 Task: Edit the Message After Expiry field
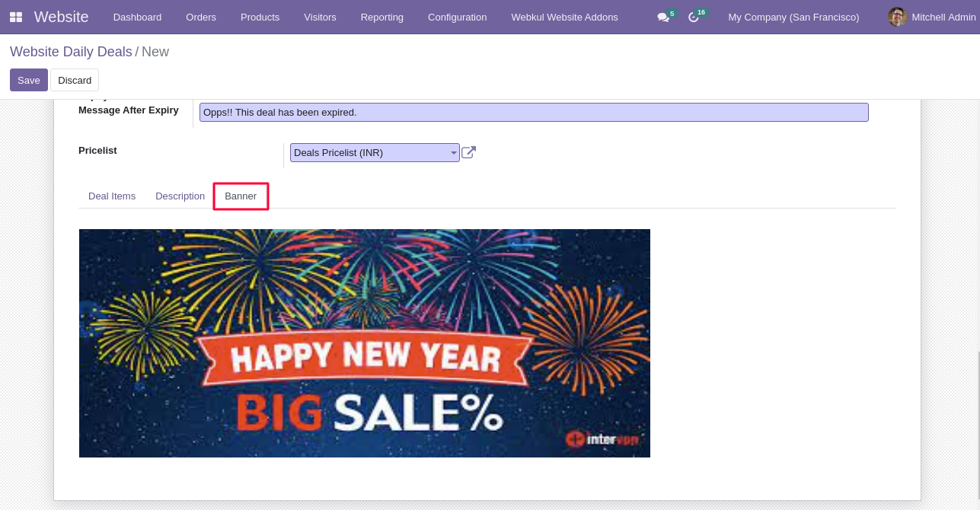[x=534, y=112]
